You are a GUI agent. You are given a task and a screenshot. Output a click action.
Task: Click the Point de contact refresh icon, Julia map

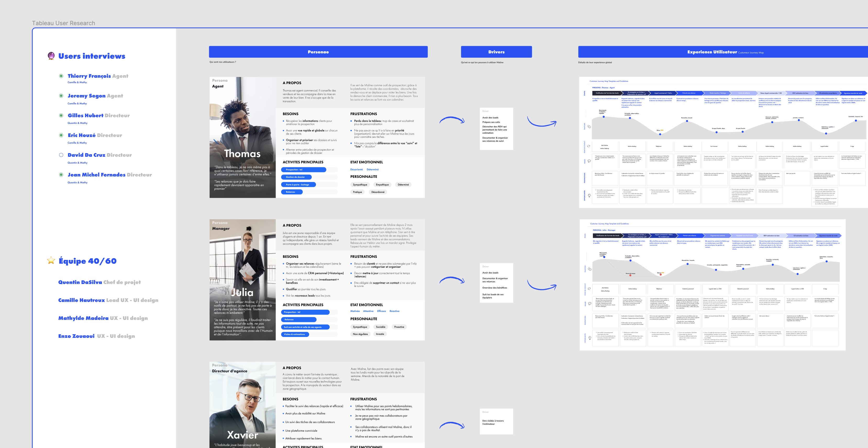[589, 288]
